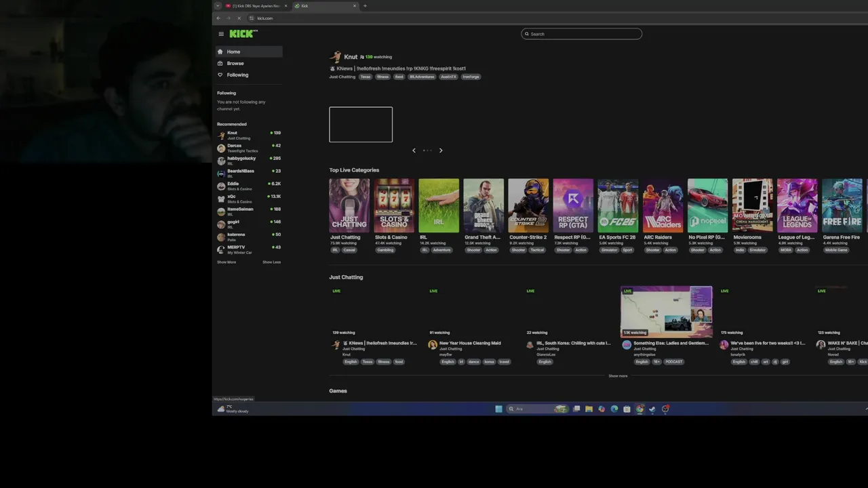This screenshot has width=868, height=488.
Task: Open weather widget Mostly cloudy
Action: click(x=233, y=409)
